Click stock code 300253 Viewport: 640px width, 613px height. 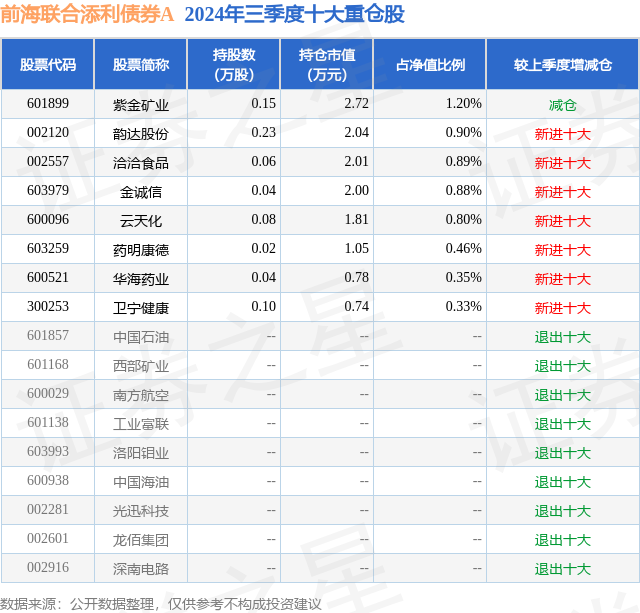pyautogui.click(x=48, y=306)
